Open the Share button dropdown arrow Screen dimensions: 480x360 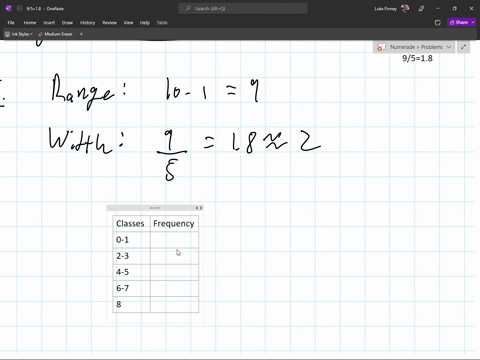473,22
